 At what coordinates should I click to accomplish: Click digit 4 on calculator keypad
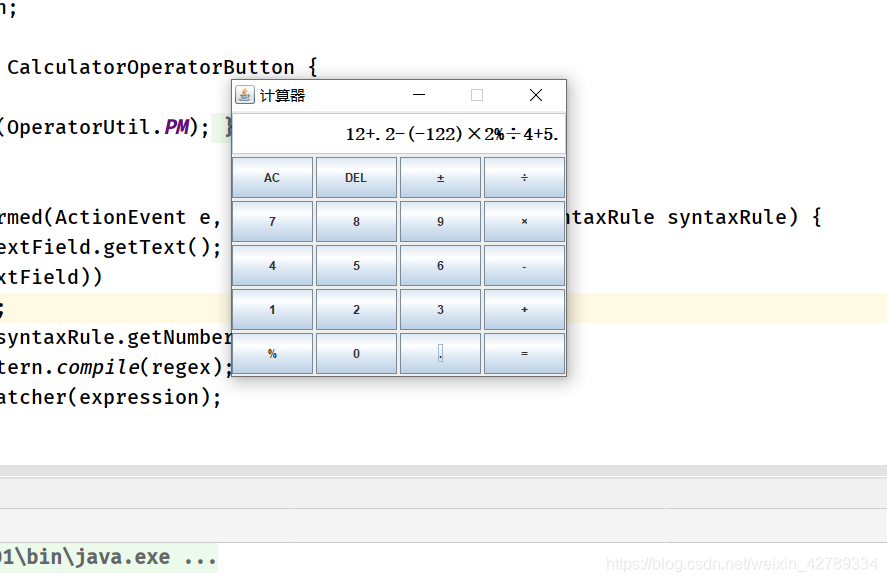point(272,266)
